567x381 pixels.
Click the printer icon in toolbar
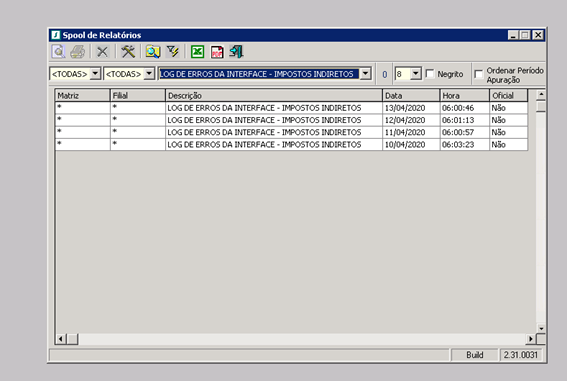pos(78,52)
